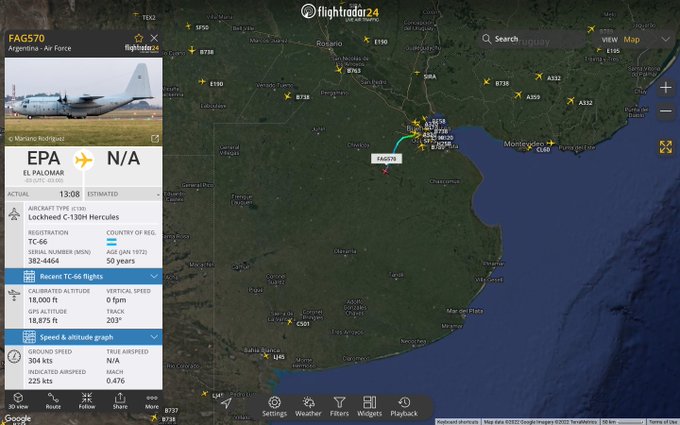Select the FAG570 label on the map

click(x=386, y=159)
